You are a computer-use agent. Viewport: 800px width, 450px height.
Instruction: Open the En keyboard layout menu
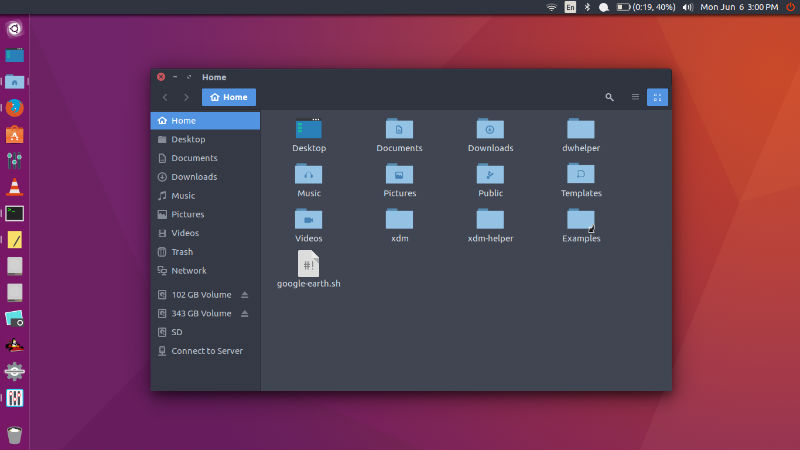570,7
